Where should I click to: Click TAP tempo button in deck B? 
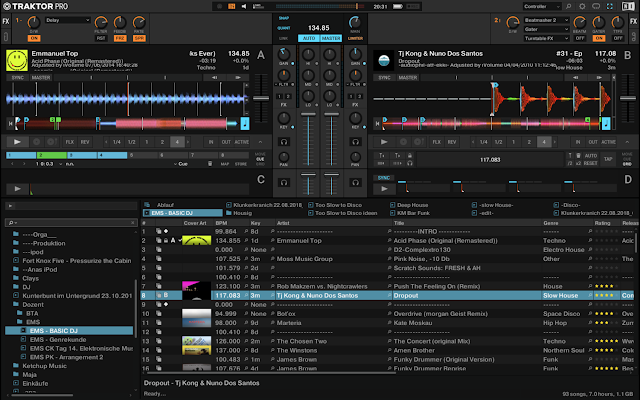pyautogui.click(x=608, y=159)
